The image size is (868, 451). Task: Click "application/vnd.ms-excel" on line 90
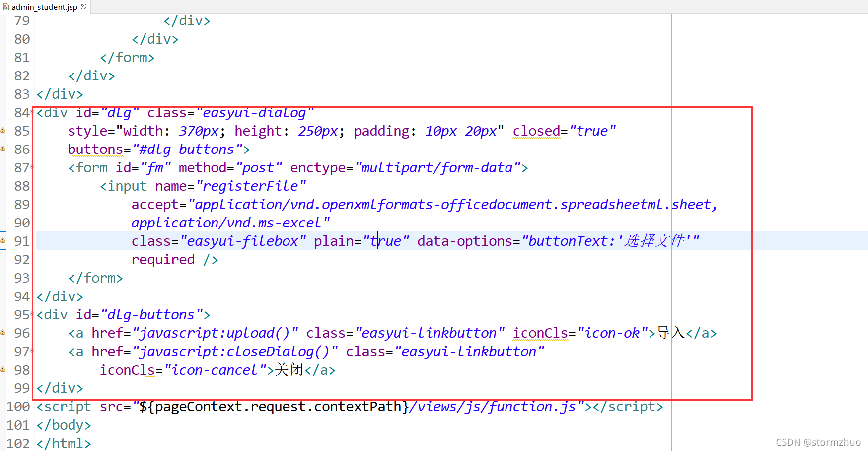click(x=230, y=223)
